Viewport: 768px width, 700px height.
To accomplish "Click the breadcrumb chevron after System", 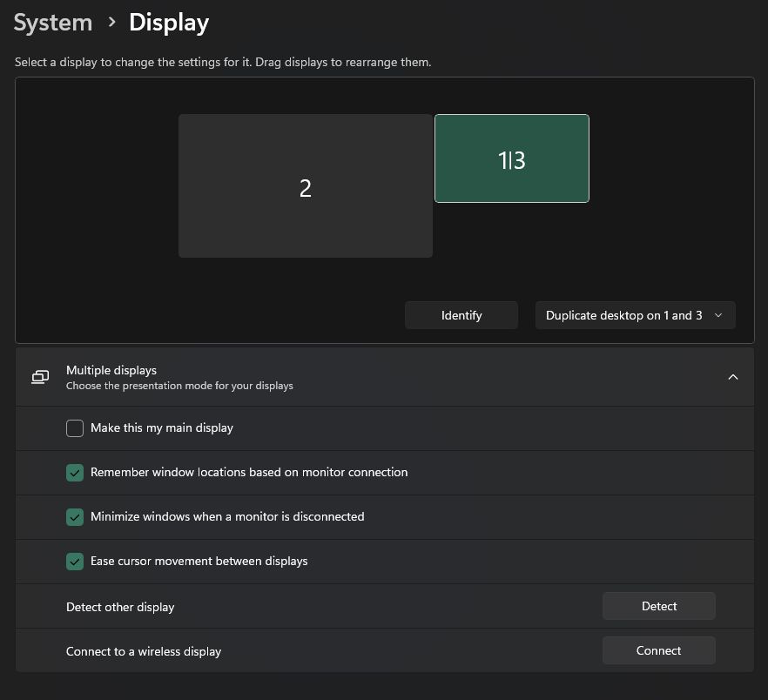I will click(x=111, y=22).
